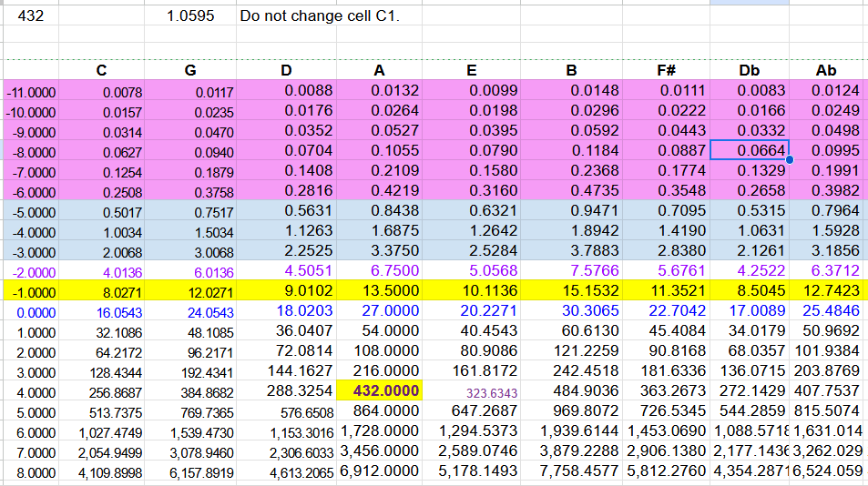868x486 pixels.
Task: Select the row label -1.0000 in yellow row
Action: pos(30,291)
